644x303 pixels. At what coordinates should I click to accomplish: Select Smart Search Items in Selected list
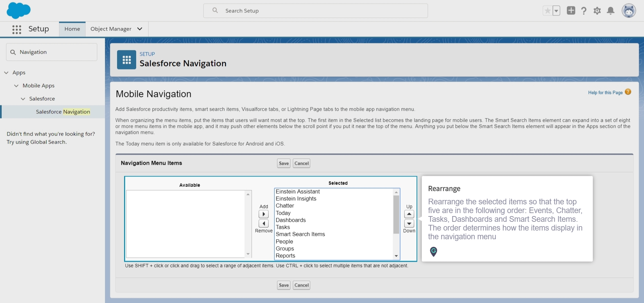coord(301,234)
